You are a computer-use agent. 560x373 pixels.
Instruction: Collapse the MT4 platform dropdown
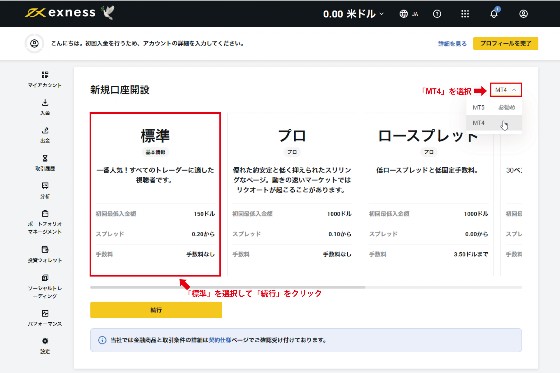506,90
